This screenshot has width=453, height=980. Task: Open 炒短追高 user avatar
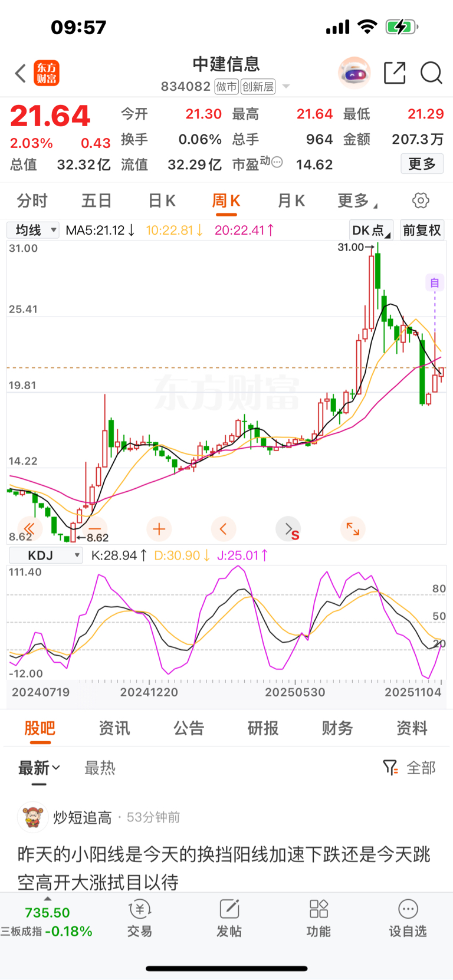pos(32,817)
